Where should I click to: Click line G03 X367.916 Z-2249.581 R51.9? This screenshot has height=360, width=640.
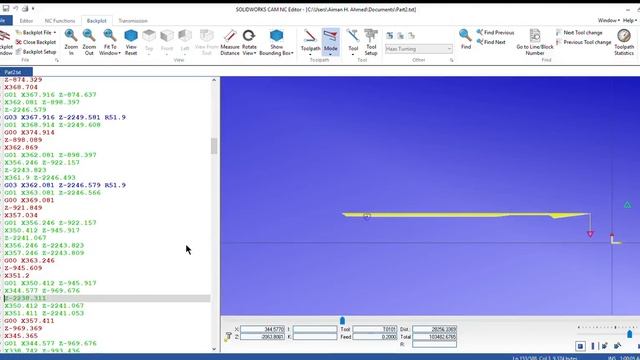click(65, 117)
